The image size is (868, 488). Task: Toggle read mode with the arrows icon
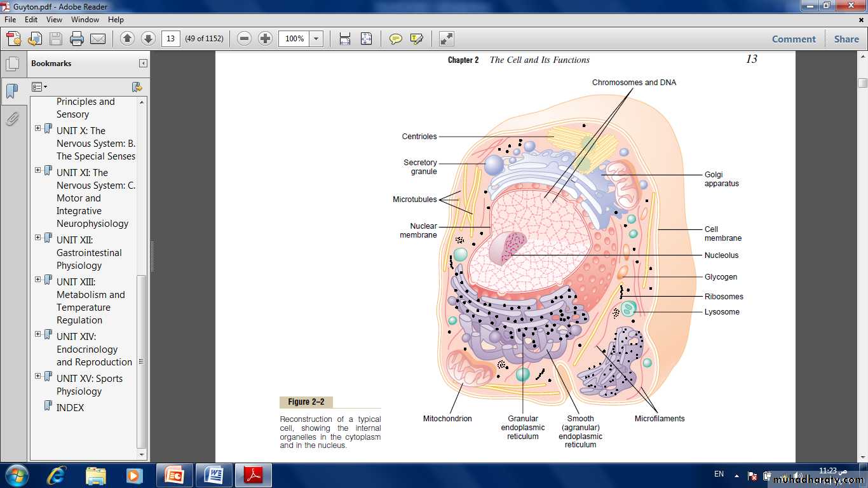(447, 39)
